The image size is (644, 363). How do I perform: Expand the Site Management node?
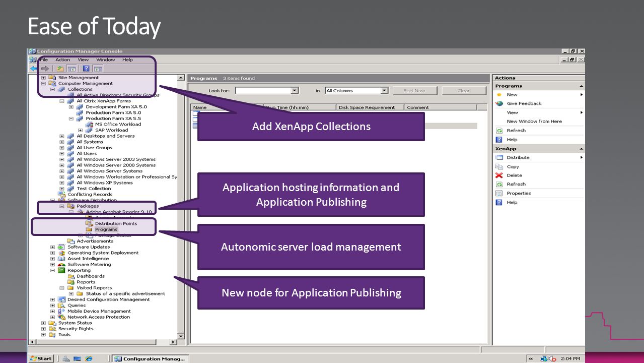pos(43,78)
